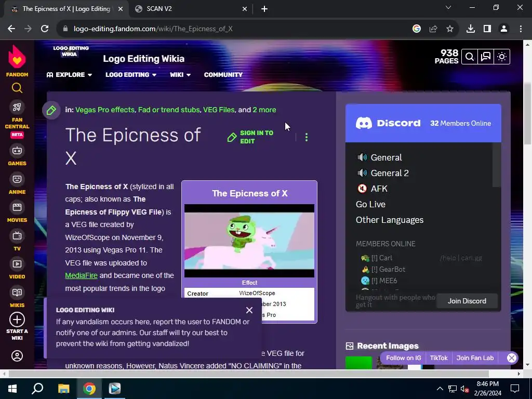Click the green Recent Images thumbnail

tap(358, 363)
